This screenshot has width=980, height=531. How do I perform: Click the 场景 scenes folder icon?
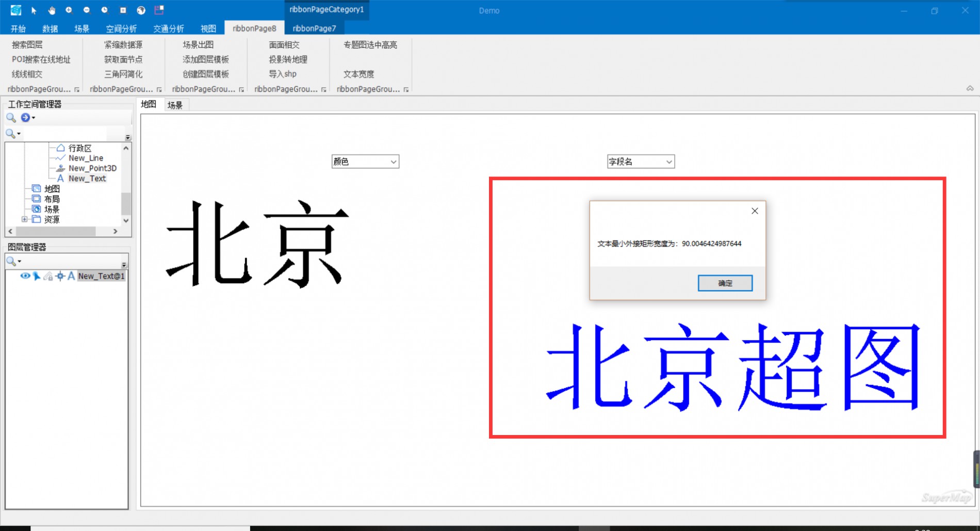(36, 209)
